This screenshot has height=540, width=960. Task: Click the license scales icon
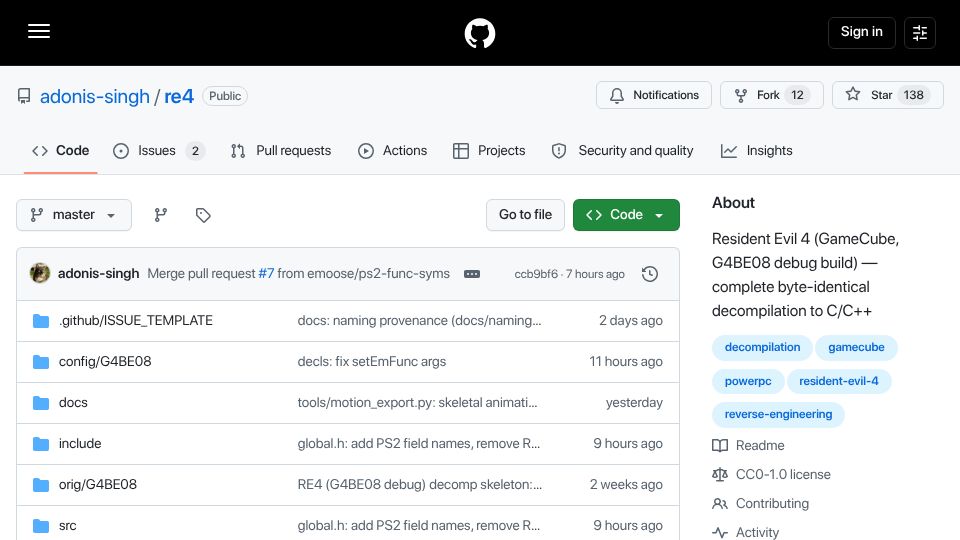coord(720,474)
